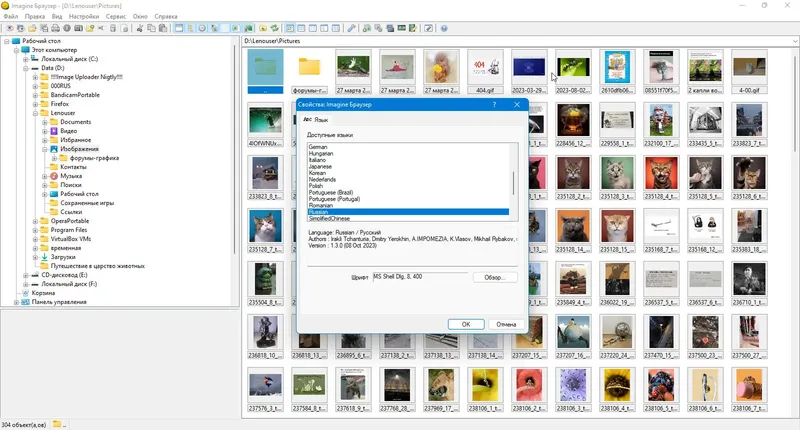This screenshot has width=800, height=430.
Task: Click the Обзор... font browse button
Action: (x=494, y=277)
